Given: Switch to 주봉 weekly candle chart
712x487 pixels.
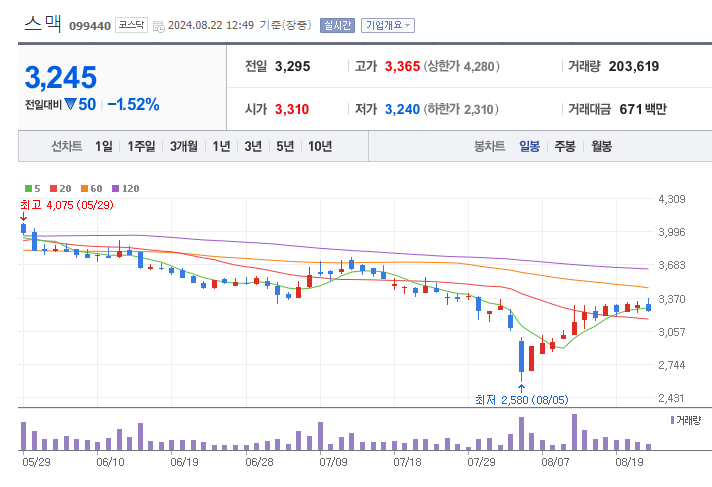Looking at the screenshot, I should pos(565,146).
